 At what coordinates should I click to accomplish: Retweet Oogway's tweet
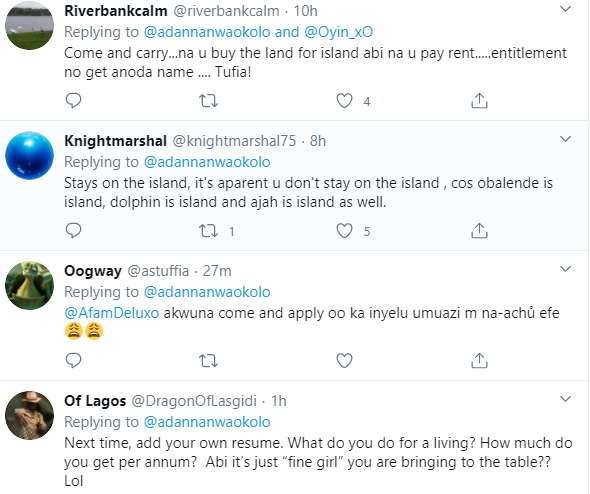click(x=208, y=361)
